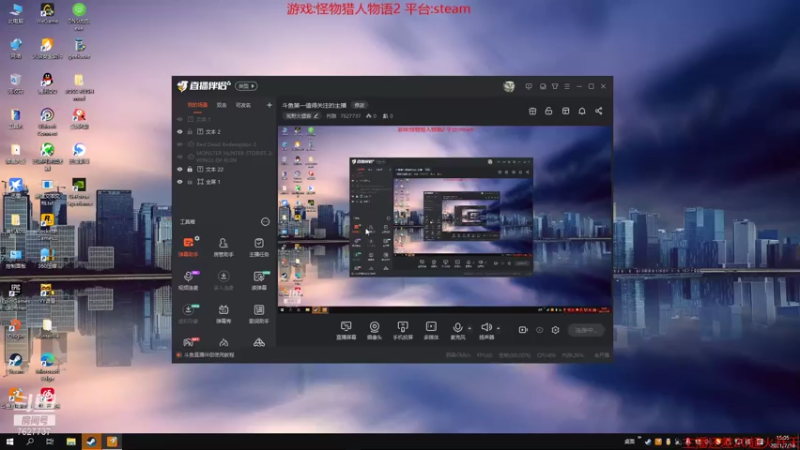This screenshot has width=800, height=450.
Task: Open the 主播任务 streamer tasks tool
Action: coord(259,246)
